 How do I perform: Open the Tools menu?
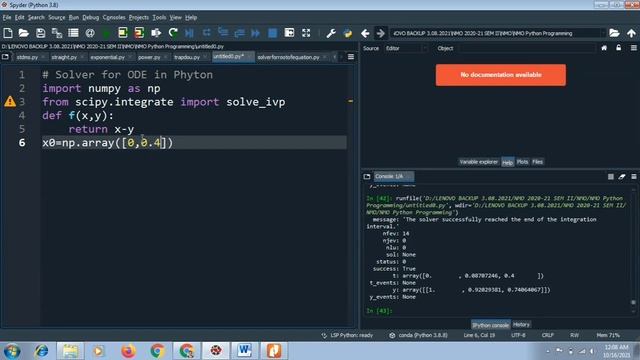159,18
